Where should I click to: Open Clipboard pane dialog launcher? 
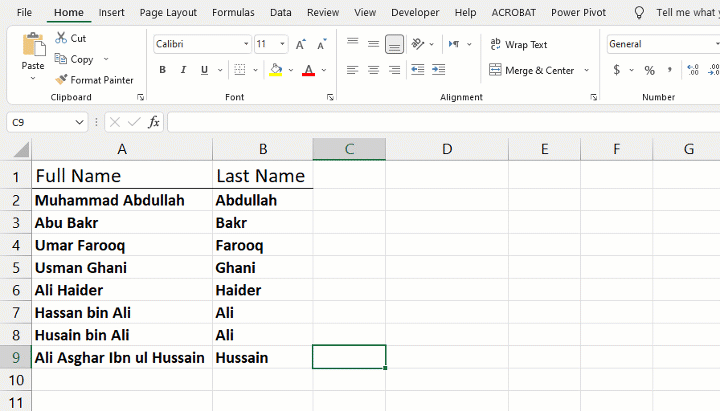click(x=141, y=97)
